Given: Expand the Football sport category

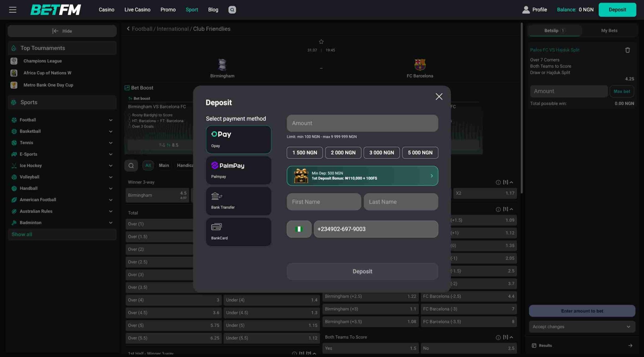Looking at the screenshot, I should (111, 120).
